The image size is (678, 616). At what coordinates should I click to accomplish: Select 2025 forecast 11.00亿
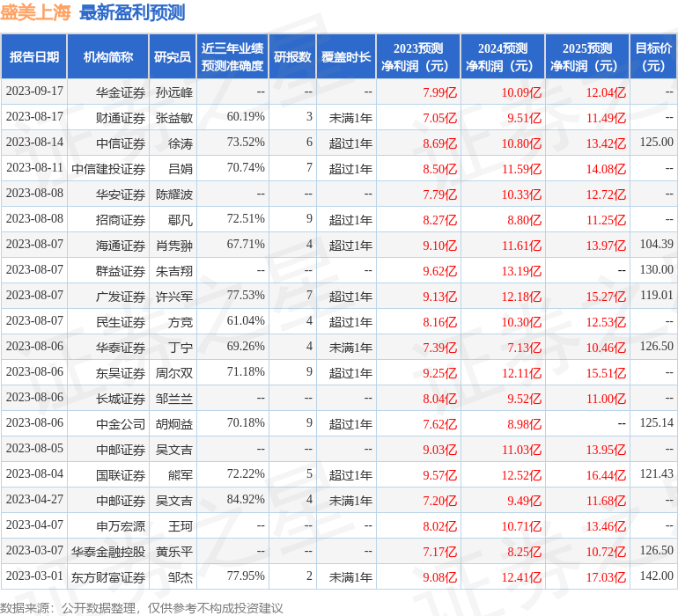606,399
